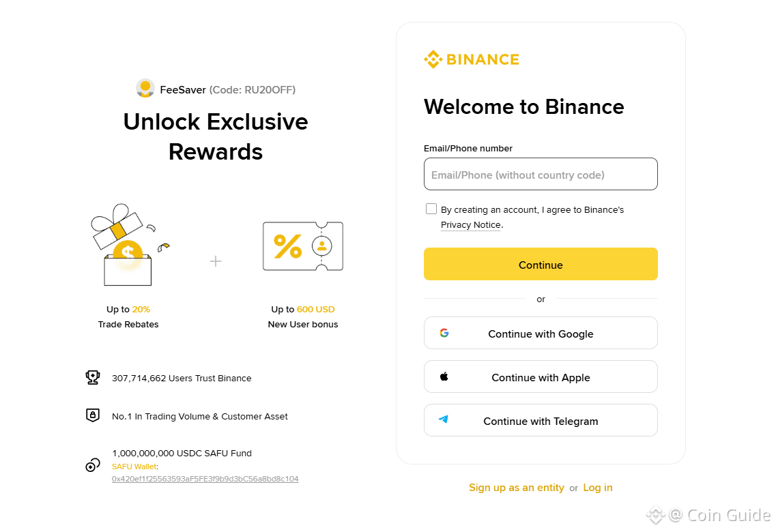Click the FeeSaver avatar icon
This screenshot has height=532, width=776.
[x=145, y=89]
